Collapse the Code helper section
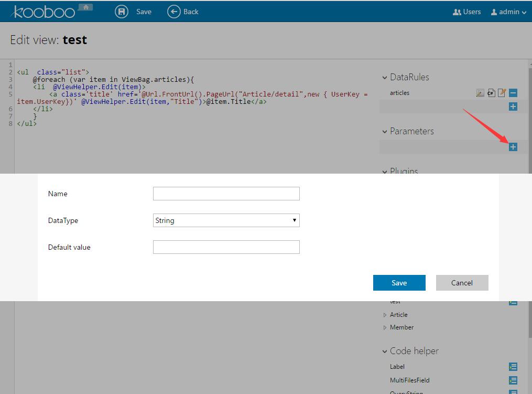Viewport: 532px width, 394px height. 384,351
